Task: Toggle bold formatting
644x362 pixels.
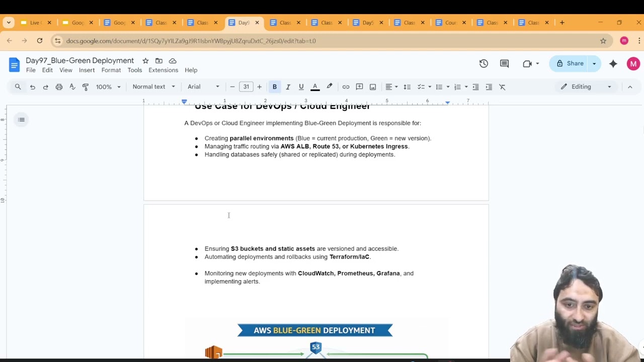Action: pos(275,87)
